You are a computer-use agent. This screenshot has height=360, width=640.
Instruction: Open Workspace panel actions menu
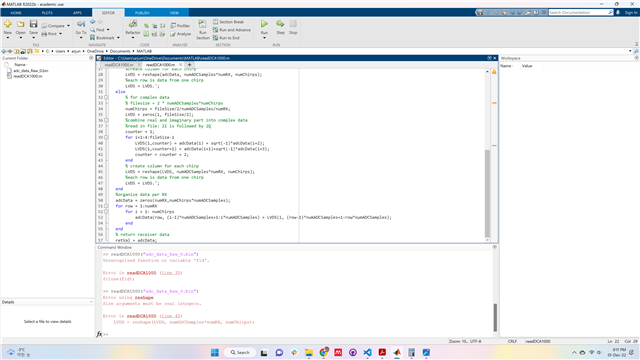pos(636,58)
